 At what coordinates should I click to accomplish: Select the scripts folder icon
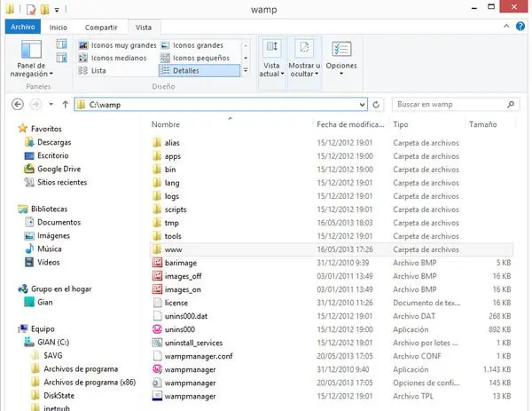[x=157, y=209]
